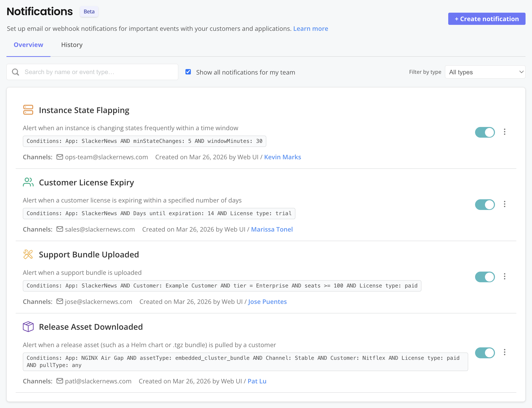Open the Learn more link
The height and width of the screenshot is (408, 532).
coord(310,28)
